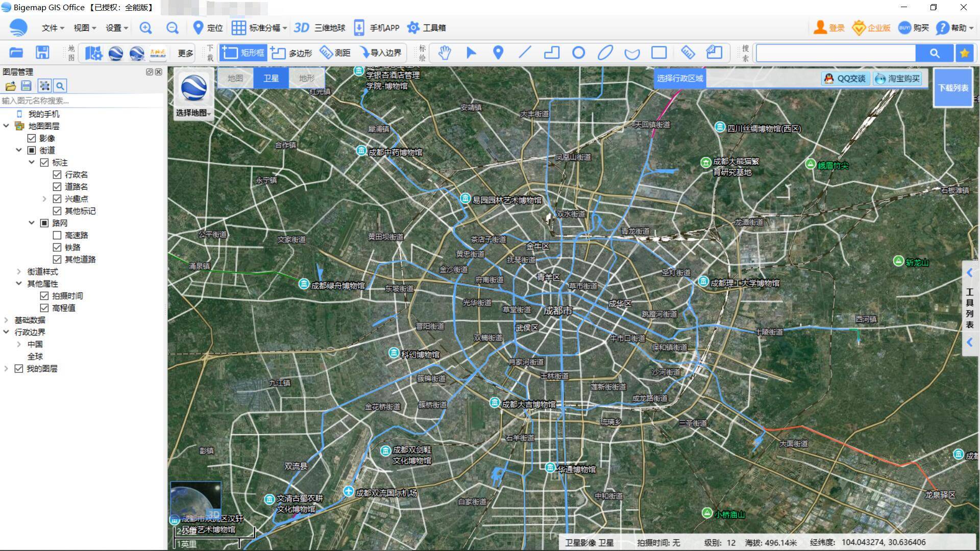Click the zoom out magnifier icon
The height and width of the screenshot is (551, 980).
click(173, 28)
